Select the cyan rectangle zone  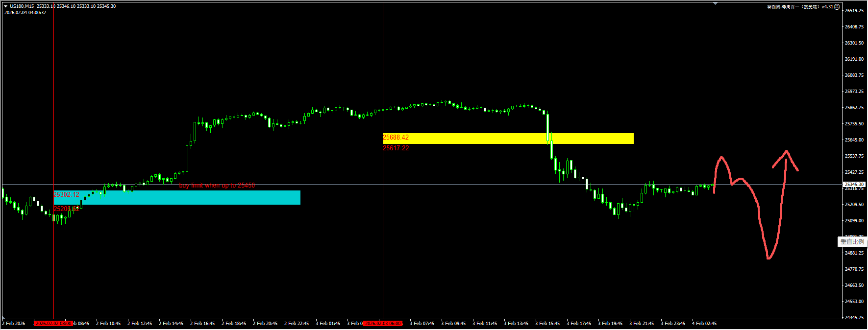[196, 197]
